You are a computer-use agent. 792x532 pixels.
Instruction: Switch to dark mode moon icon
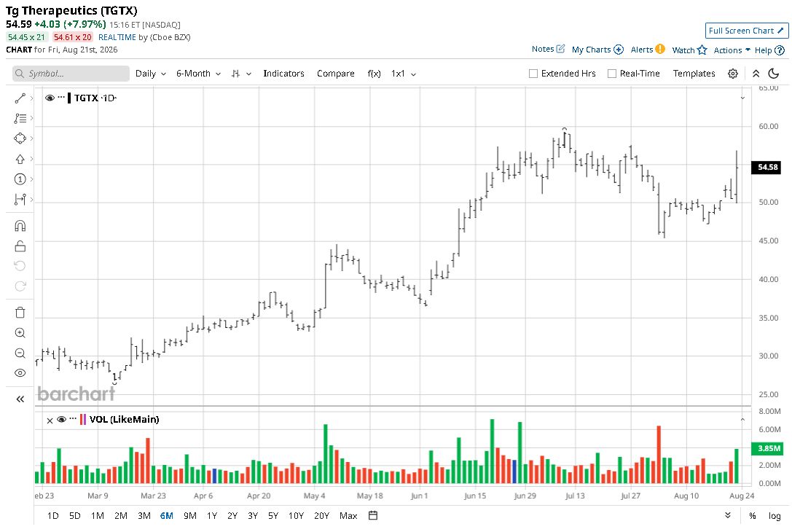point(773,74)
